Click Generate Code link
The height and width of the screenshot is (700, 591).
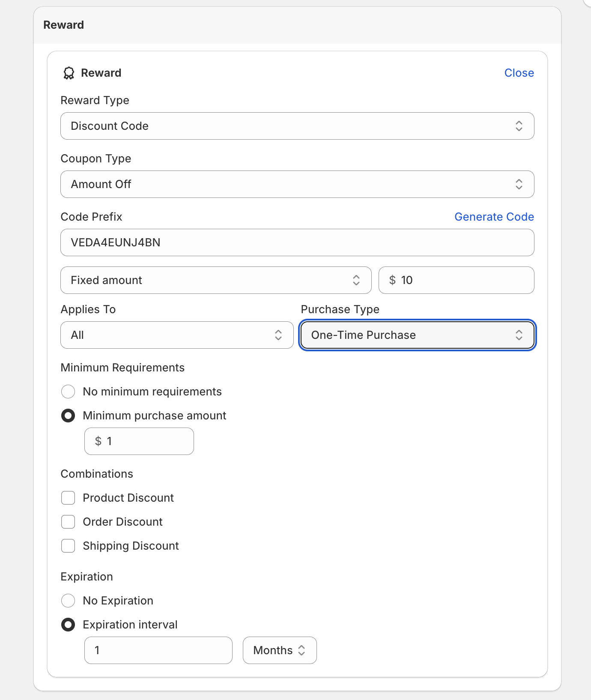[494, 217]
